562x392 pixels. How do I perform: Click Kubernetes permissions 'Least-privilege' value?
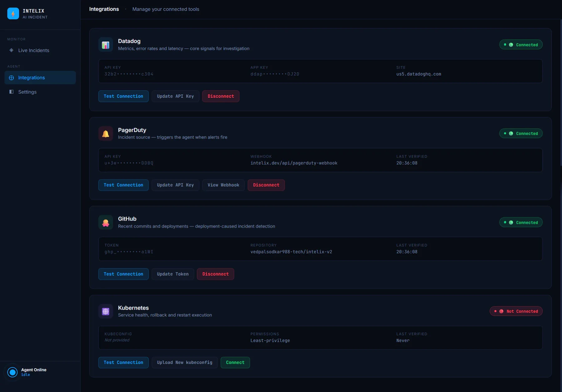(270, 341)
